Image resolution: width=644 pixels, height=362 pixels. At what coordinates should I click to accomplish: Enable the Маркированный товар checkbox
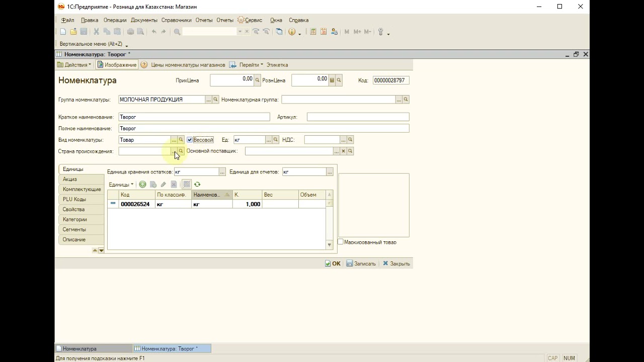(341, 242)
